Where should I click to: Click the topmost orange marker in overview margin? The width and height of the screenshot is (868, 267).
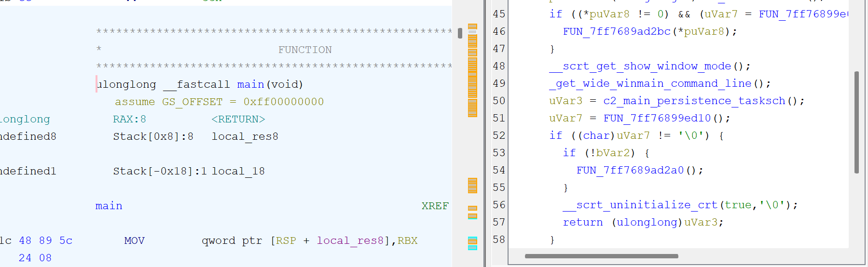coord(472,27)
